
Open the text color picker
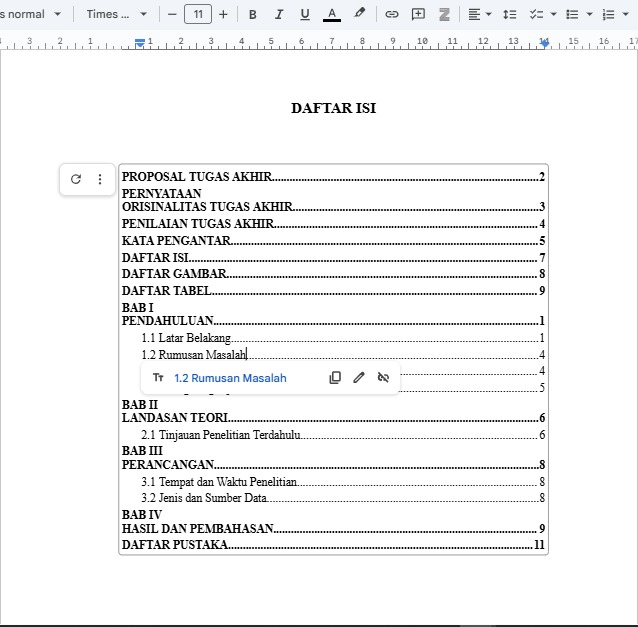tap(332, 15)
